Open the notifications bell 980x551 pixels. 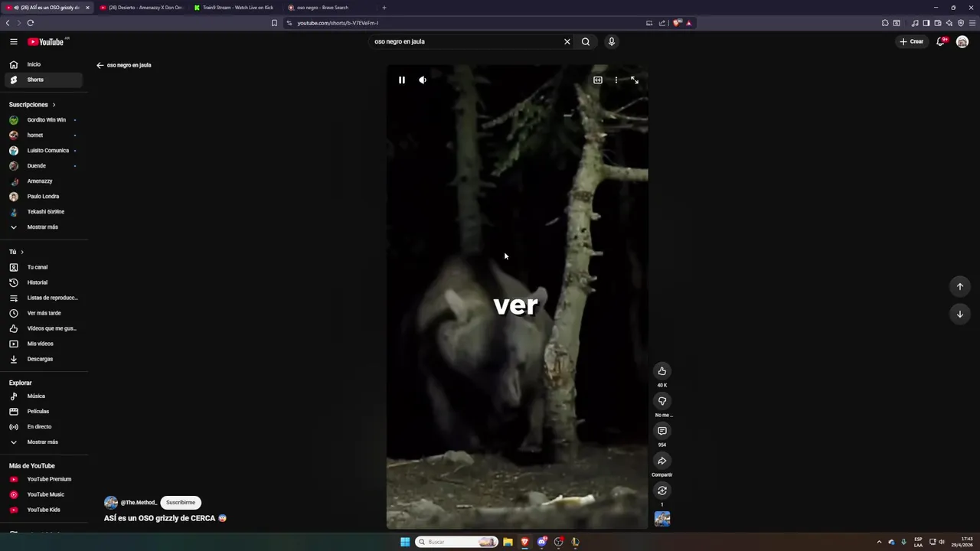coord(940,41)
